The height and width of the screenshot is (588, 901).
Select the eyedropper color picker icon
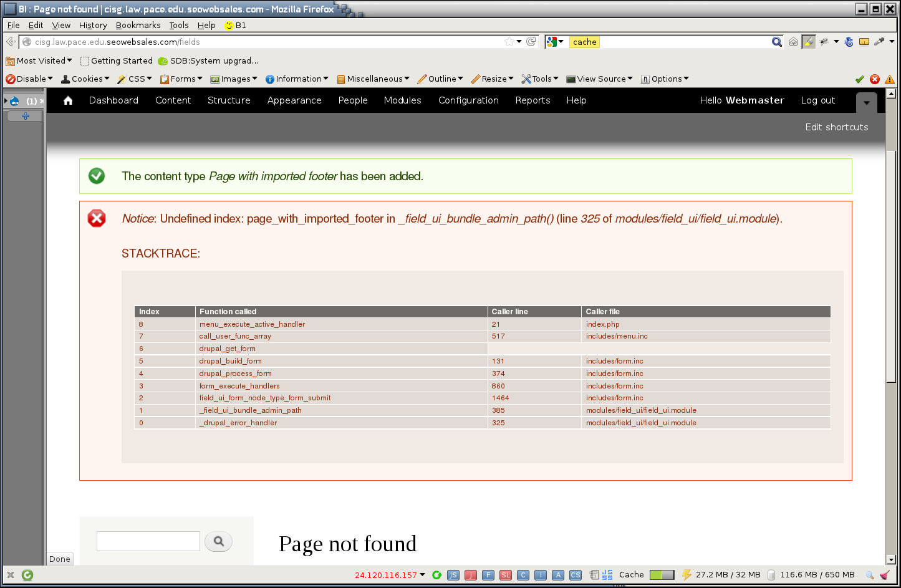click(x=879, y=42)
